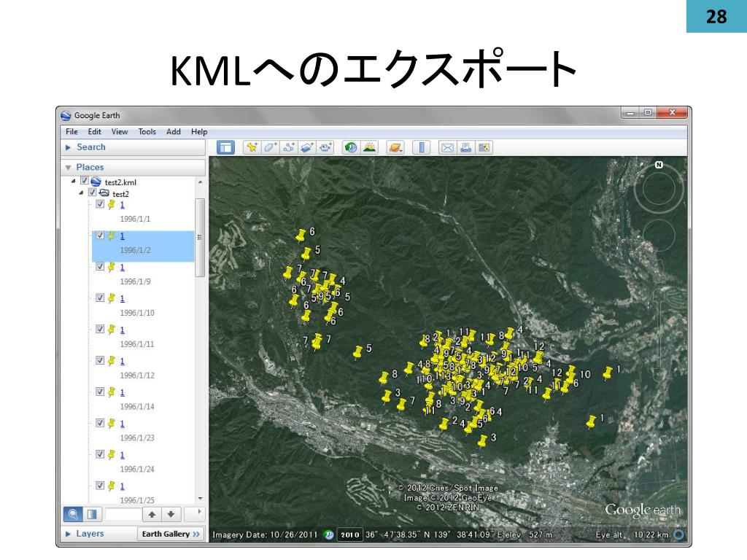Add an image overlay from the toolbar

point(307,147)
